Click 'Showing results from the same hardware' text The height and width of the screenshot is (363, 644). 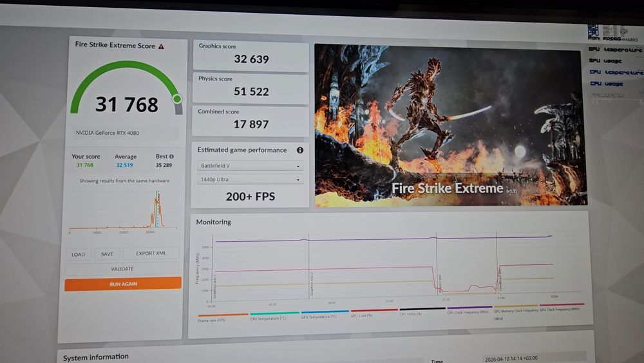coord(124,181)
